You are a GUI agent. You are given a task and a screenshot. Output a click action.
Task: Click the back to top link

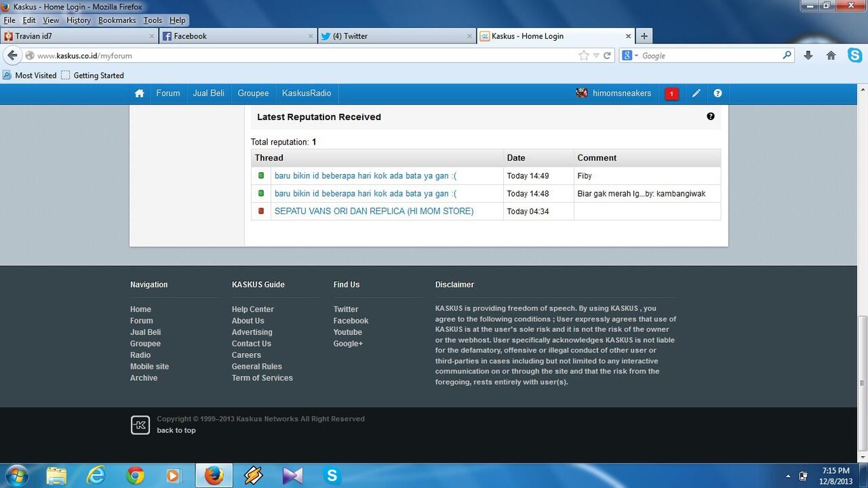click(176, 430)
